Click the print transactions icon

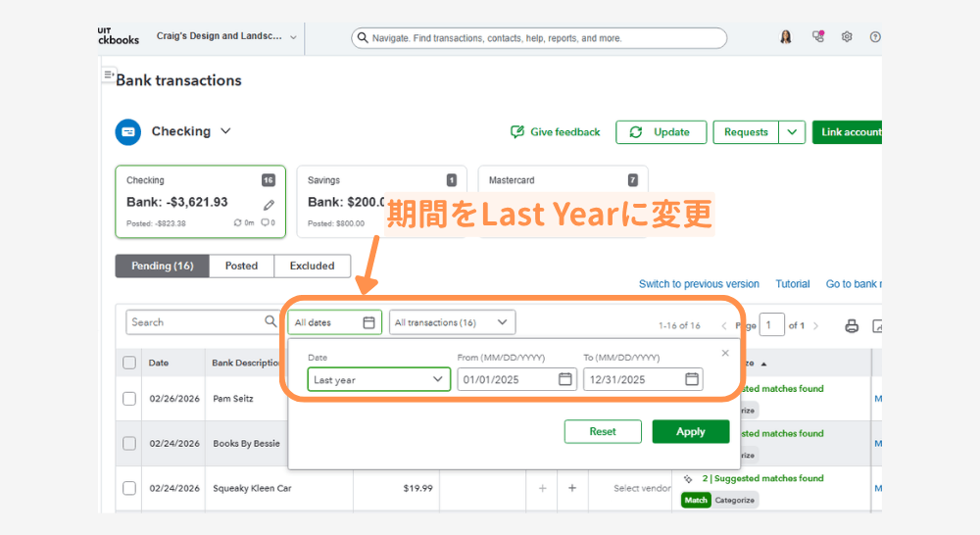tap(852, 326)
